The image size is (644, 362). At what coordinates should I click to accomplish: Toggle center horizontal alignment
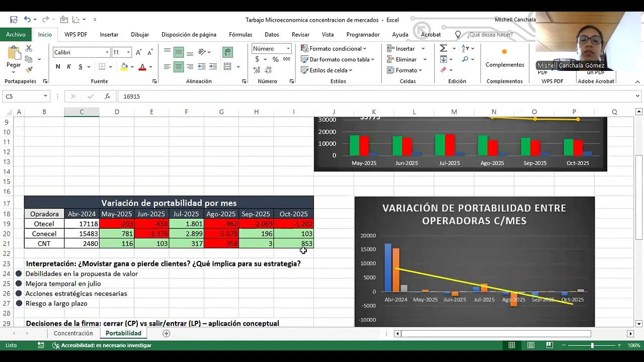[179, 66]
